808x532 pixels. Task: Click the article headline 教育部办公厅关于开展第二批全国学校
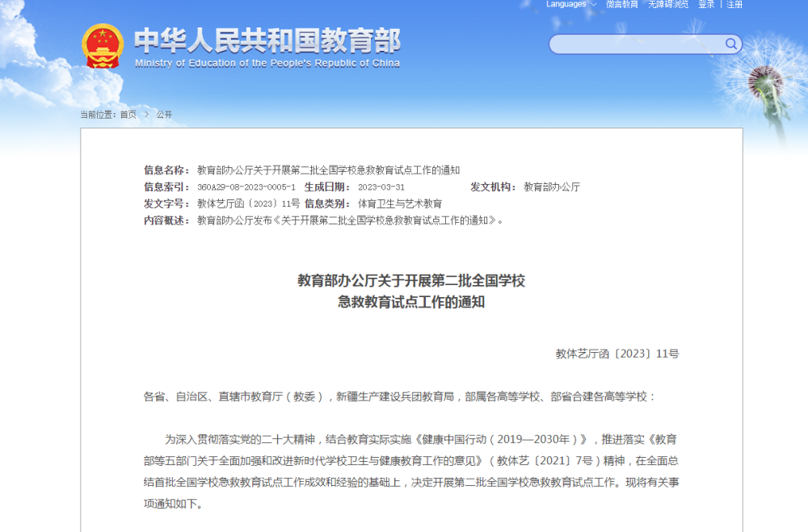pyautogui.click(x=411, y=281)
